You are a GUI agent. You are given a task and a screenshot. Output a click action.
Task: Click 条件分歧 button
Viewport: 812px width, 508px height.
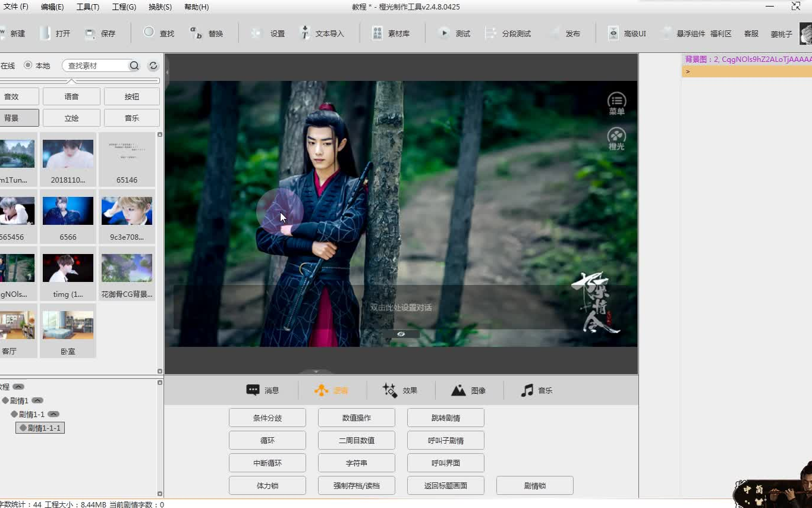point(267,418)
